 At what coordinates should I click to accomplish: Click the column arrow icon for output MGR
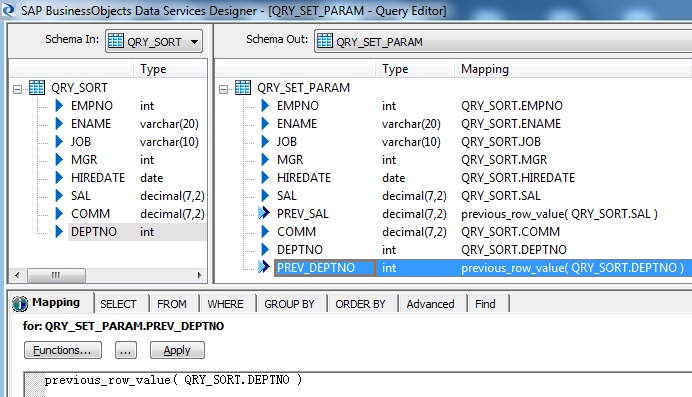[x=265, y=159]
